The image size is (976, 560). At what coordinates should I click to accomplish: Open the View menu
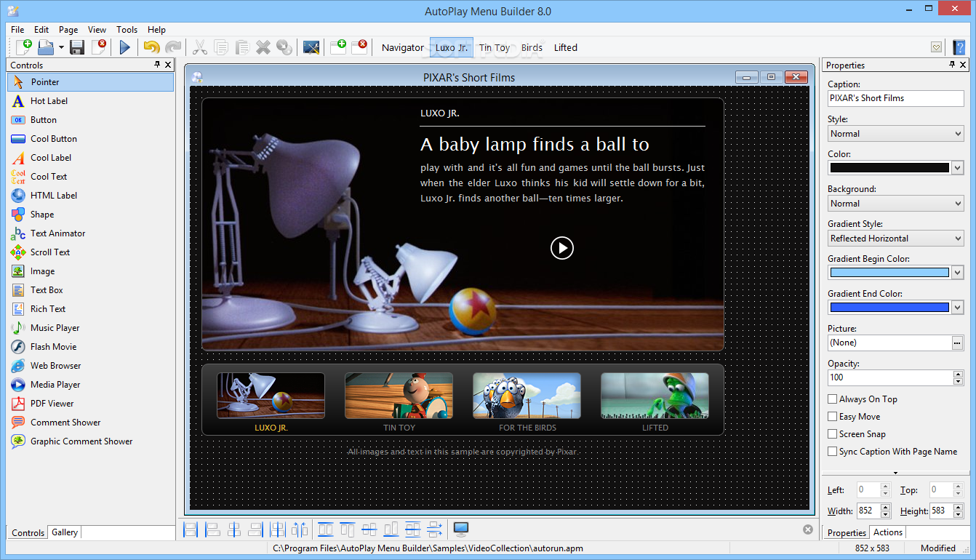pyautogui.click(x=97, y=30)
